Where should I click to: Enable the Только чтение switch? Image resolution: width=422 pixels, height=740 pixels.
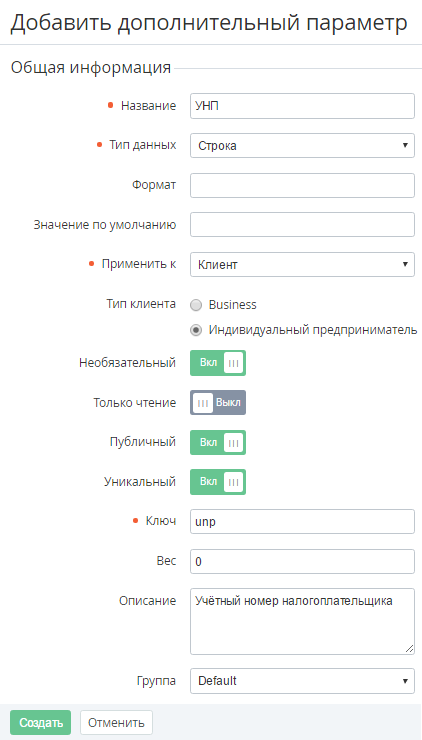[218, 403]
